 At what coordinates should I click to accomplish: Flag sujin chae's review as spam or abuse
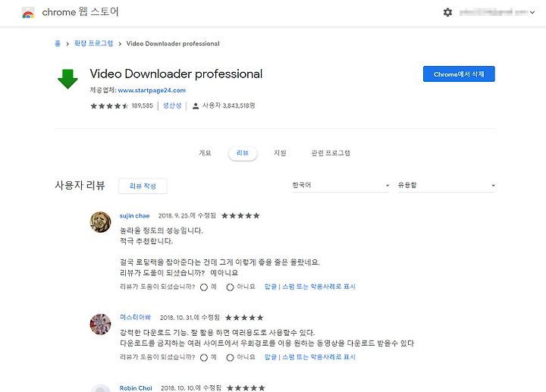(318, 287)
